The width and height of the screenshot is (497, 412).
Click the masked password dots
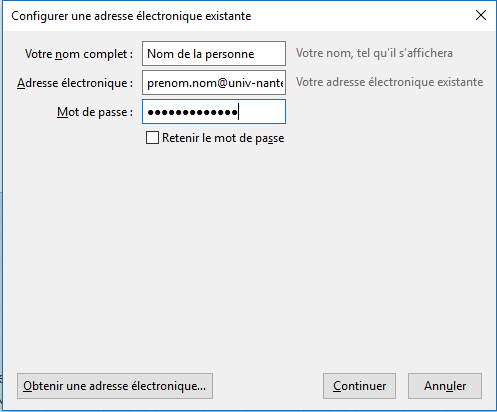192,112
